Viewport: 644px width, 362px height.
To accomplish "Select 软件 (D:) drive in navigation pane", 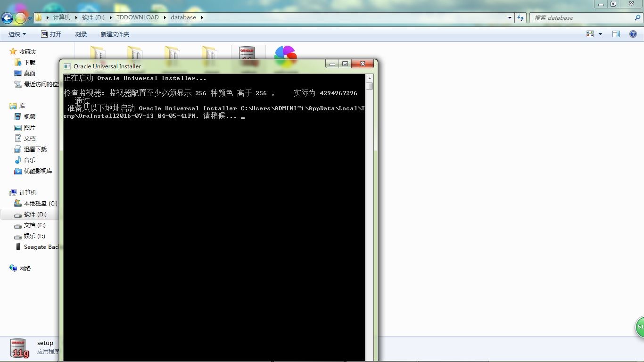I will click(x=35, y=214).
